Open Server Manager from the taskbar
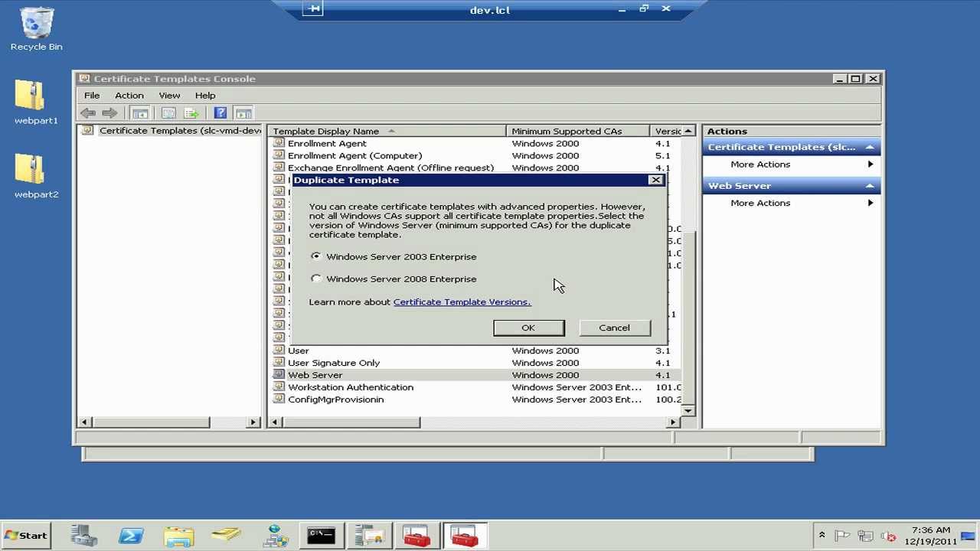 pyautogui.click(x=84, y=536)
